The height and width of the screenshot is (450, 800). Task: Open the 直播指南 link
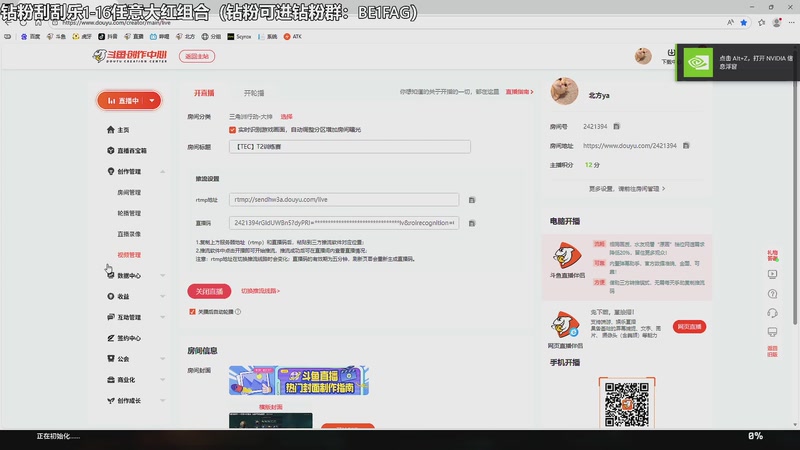pyautogui.click(x=519, y=92)
